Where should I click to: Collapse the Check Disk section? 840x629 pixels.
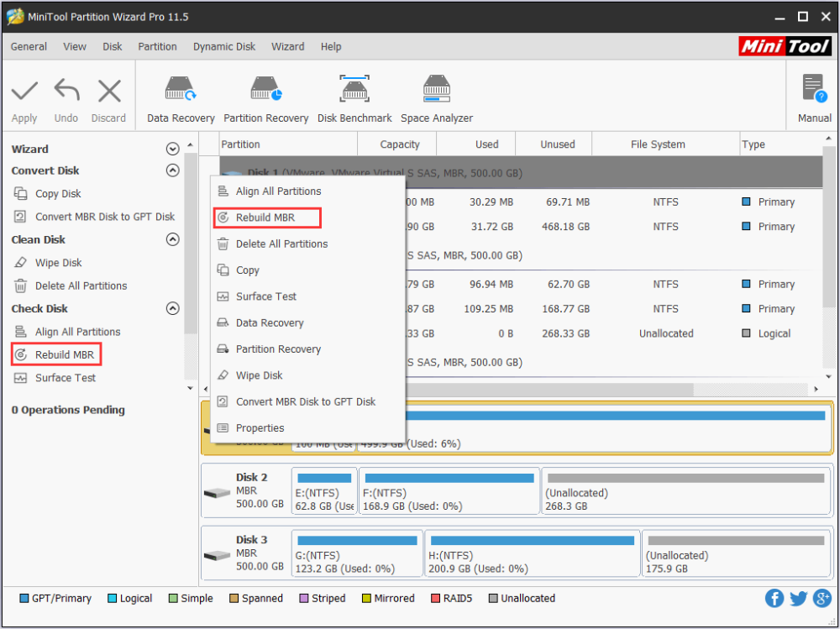click(172, 308)
